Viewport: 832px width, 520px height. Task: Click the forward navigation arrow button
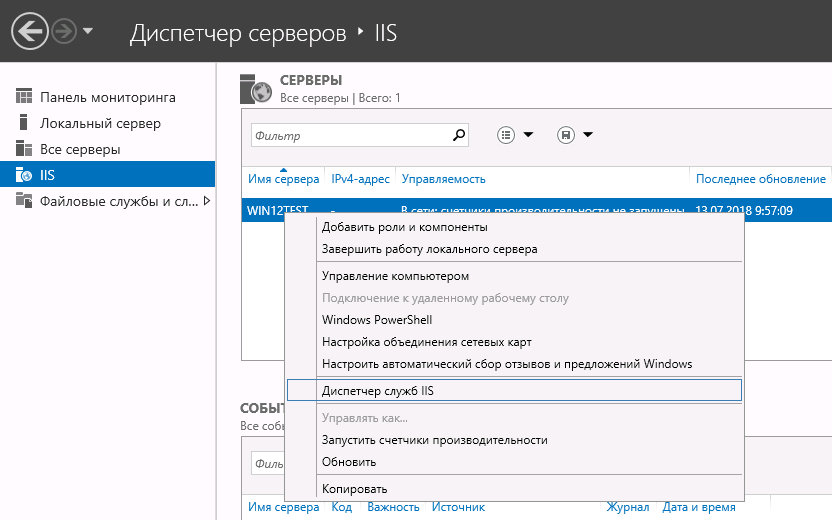tap(64, 31)
